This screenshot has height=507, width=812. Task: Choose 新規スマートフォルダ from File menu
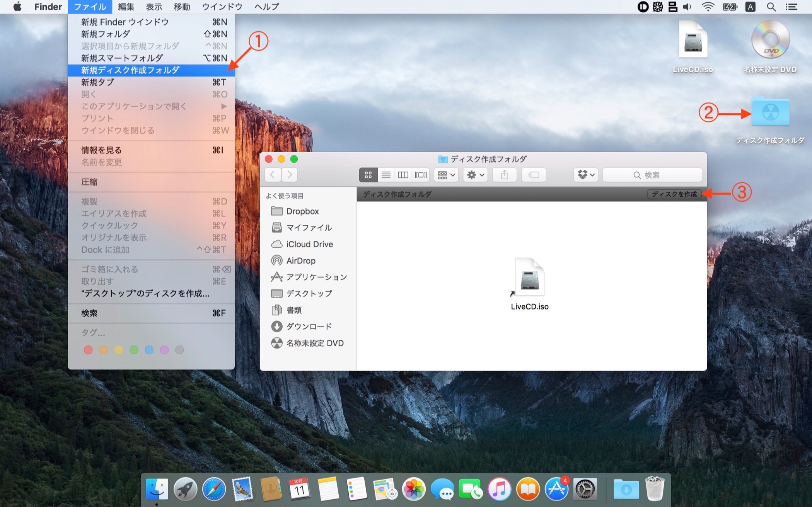[x=122, y=58]
